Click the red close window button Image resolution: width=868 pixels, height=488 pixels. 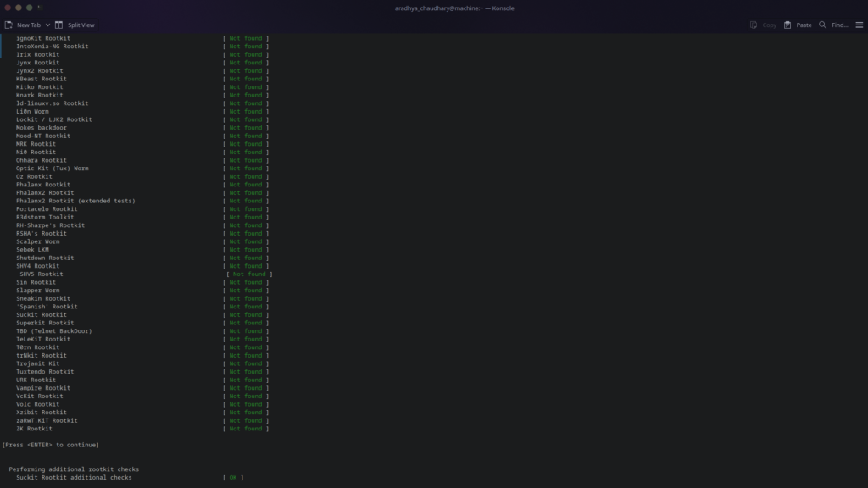click(8, 8)
